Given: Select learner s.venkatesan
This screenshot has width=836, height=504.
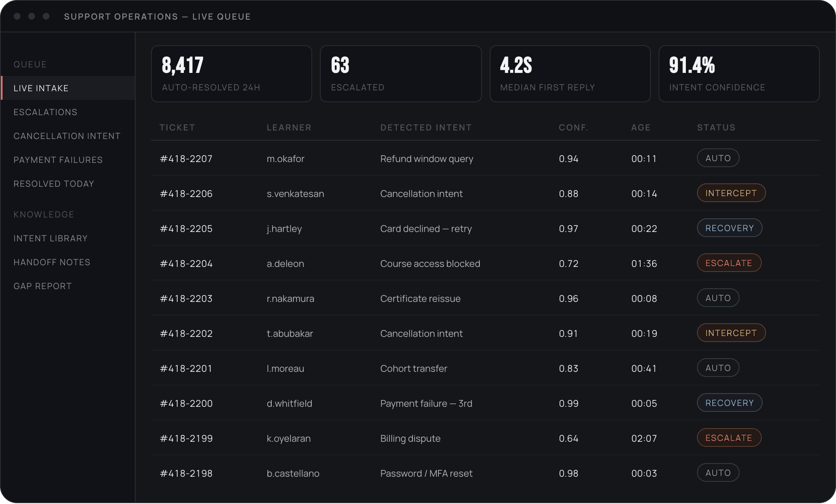Looking at the screenshot, I should pos(295,194).
